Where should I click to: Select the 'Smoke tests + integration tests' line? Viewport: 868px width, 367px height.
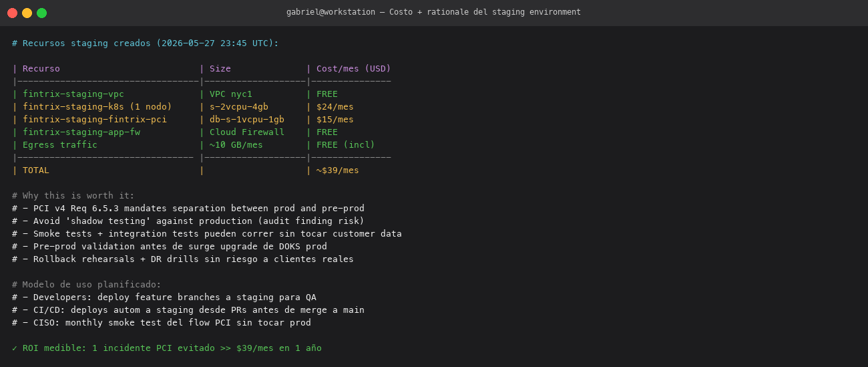(x=207, y=234)
